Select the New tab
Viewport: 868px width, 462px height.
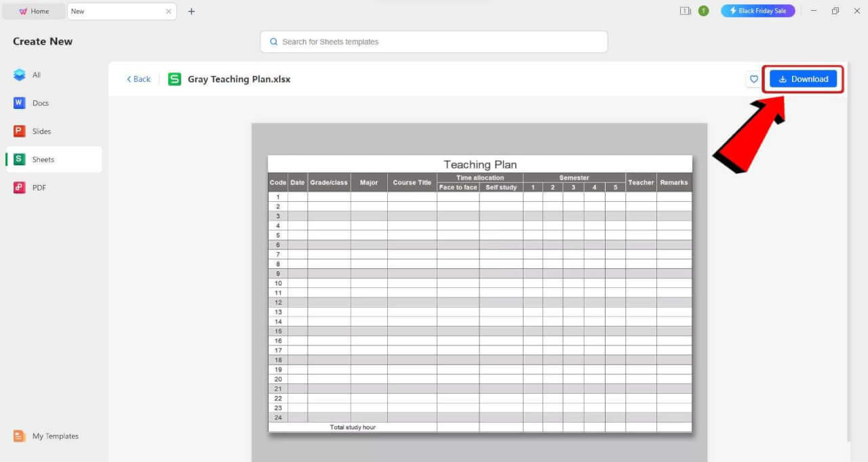(x=108, y=11)
